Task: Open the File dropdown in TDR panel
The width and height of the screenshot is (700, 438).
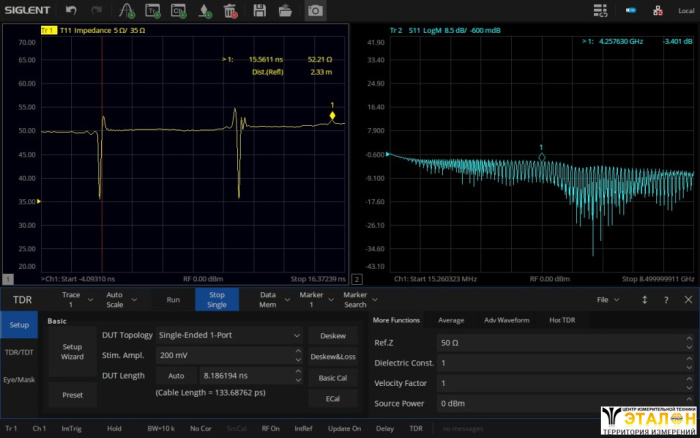Action: click(607, 299)
